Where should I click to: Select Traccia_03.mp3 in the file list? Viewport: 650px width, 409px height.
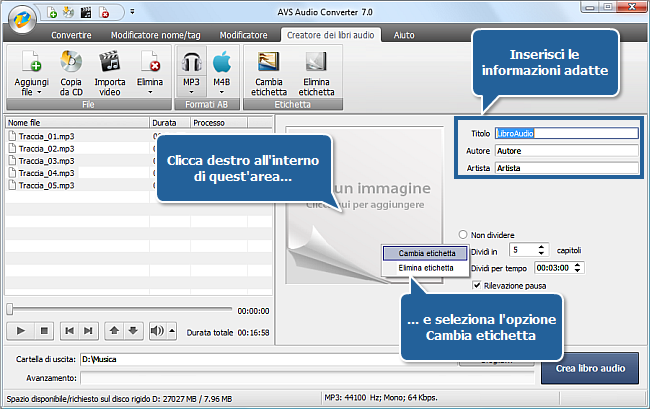click(x=45, y=160)
